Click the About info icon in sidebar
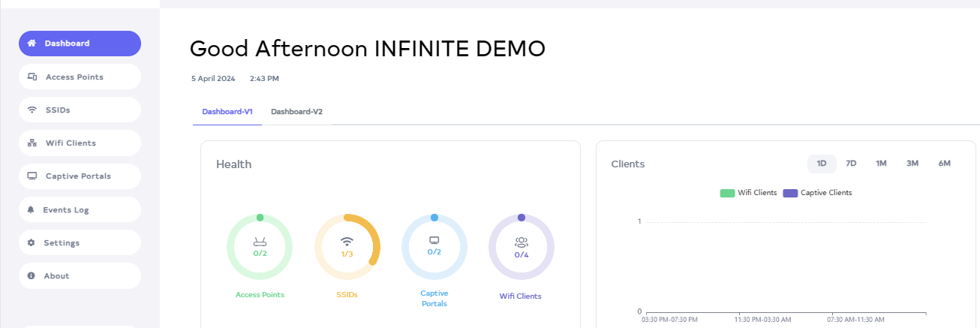The width and height of the screenshot is (980, 328). [32, 275]
